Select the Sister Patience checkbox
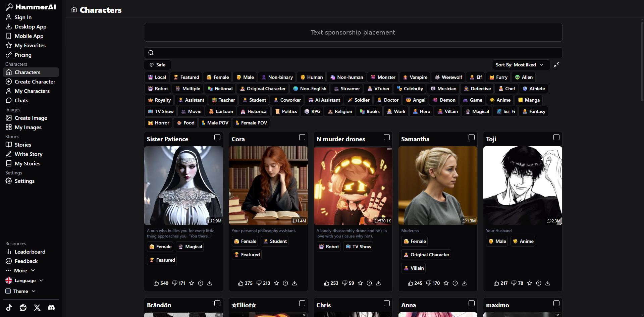Viewport: 644px width, 317px height. 217,137
